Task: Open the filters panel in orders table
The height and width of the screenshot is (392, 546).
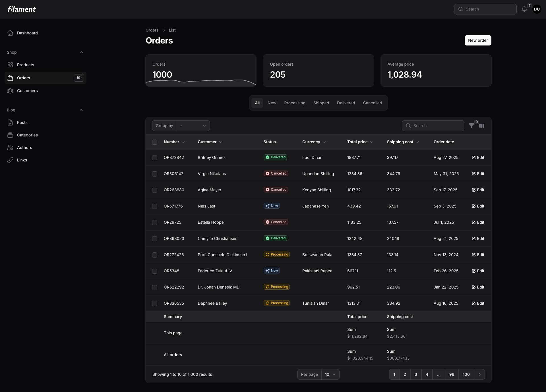Action: 472,126
